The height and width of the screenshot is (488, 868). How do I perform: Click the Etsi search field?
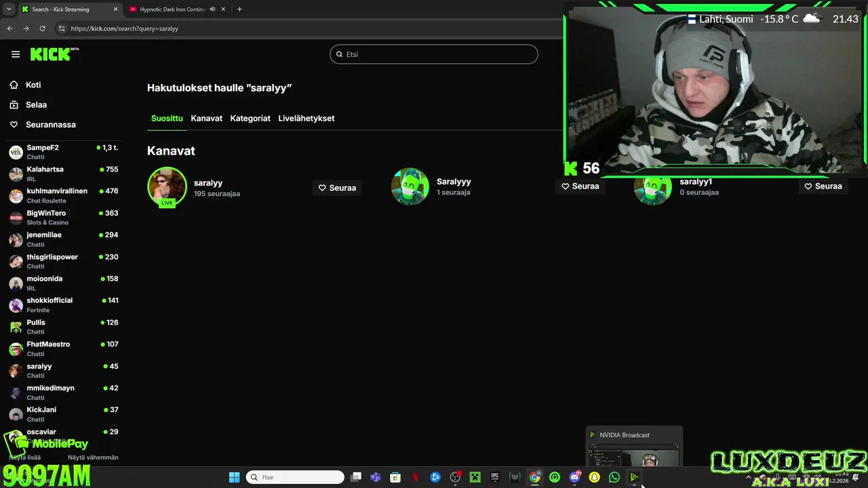point(434,54)
